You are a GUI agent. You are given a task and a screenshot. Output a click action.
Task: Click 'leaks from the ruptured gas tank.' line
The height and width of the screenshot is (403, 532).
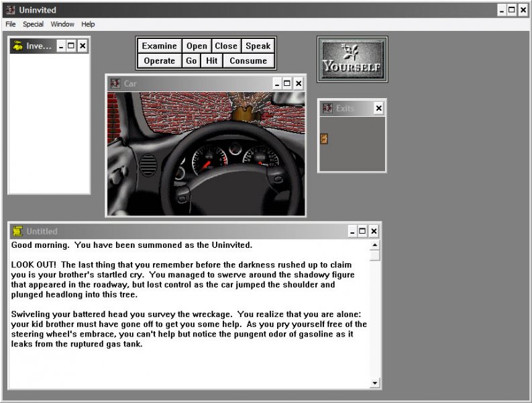76,344
